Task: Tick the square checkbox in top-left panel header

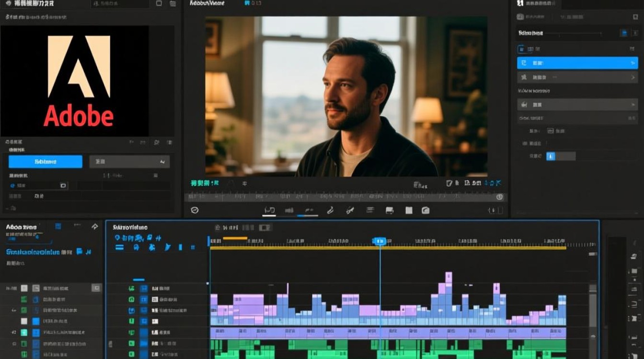Action: click(x=159, y=3)
